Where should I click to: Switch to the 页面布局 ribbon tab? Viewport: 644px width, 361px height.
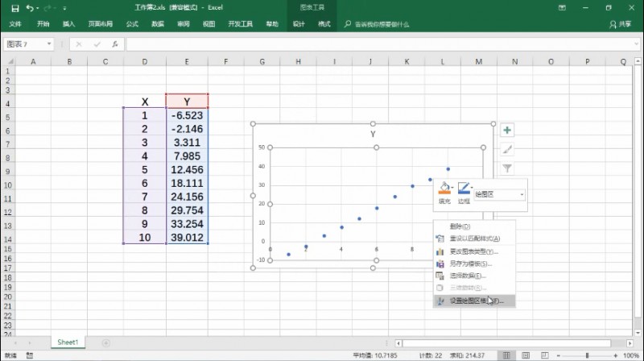click(100, 24)
